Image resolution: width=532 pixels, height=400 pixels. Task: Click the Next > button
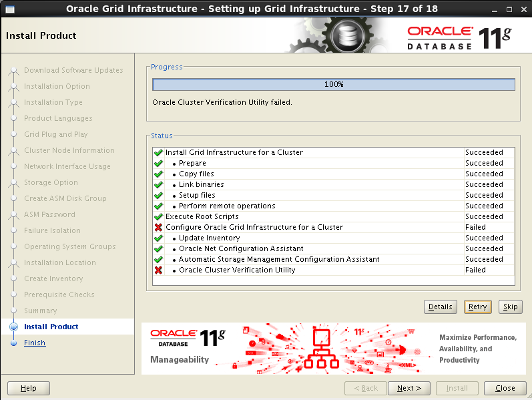click(409, 388)
